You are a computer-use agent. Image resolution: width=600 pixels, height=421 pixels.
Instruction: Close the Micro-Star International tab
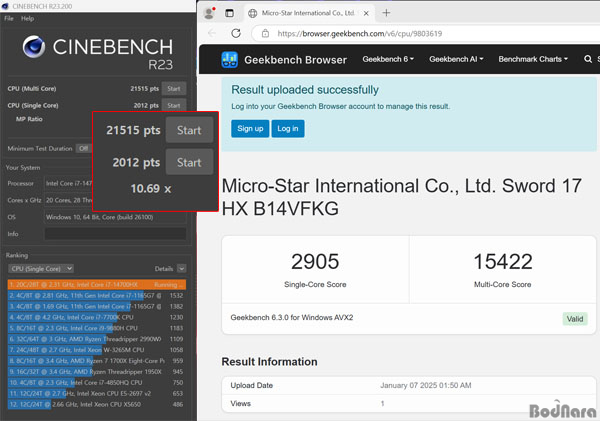tap(366, 13)
